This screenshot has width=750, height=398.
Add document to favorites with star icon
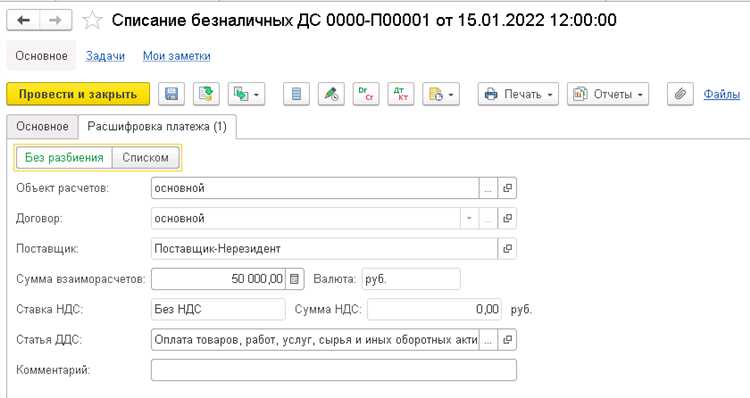point(92,20)
